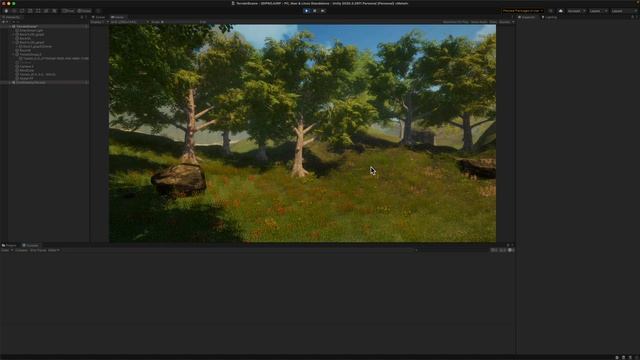Toggle error messages counter in Console
Screen dimensions: 640x360
[511, 250]
